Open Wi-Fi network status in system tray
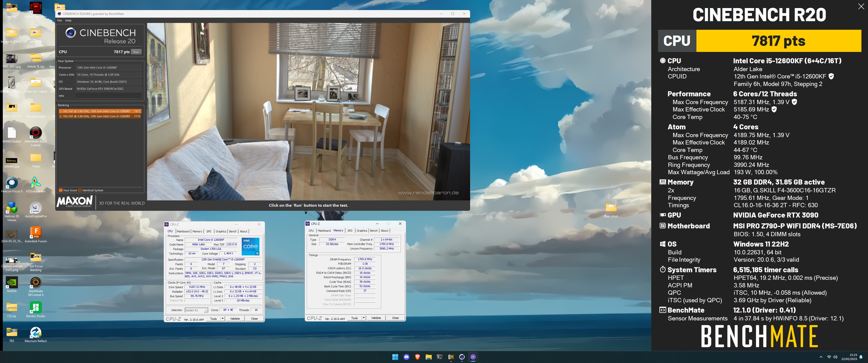Screen dimensions: 868x363 point(829,357)
